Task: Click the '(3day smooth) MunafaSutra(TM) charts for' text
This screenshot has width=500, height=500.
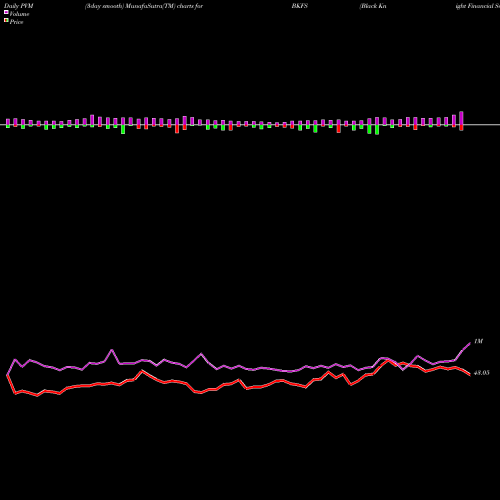Action: click(144, 6)
